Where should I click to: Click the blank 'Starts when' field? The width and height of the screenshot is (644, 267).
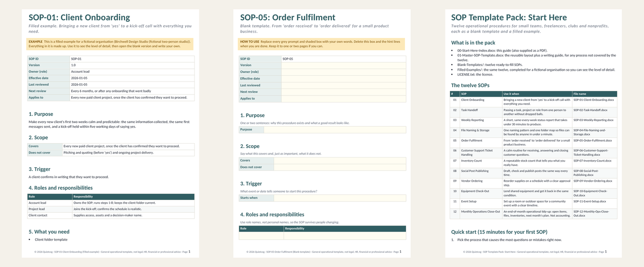[340, 198]
